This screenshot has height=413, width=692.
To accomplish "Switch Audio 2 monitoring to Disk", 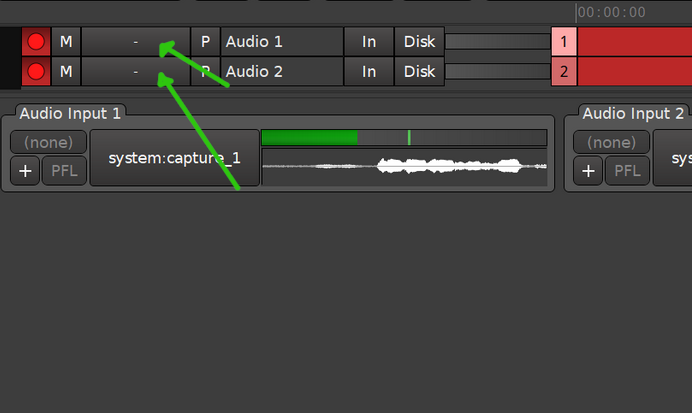I will pos(420,72).
